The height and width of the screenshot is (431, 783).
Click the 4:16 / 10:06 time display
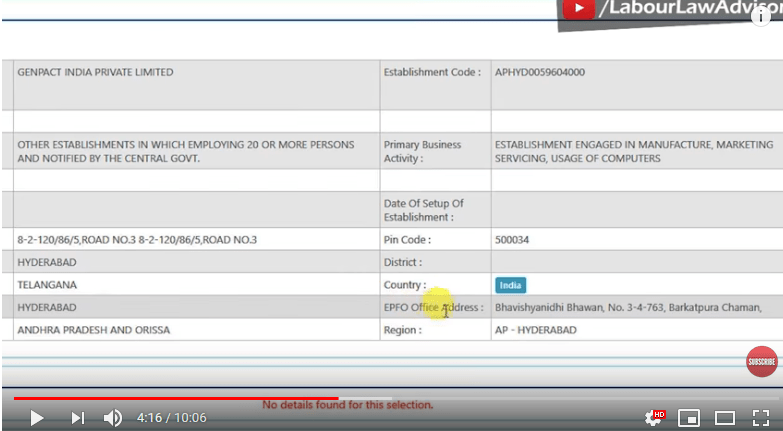tap(171, 418)
